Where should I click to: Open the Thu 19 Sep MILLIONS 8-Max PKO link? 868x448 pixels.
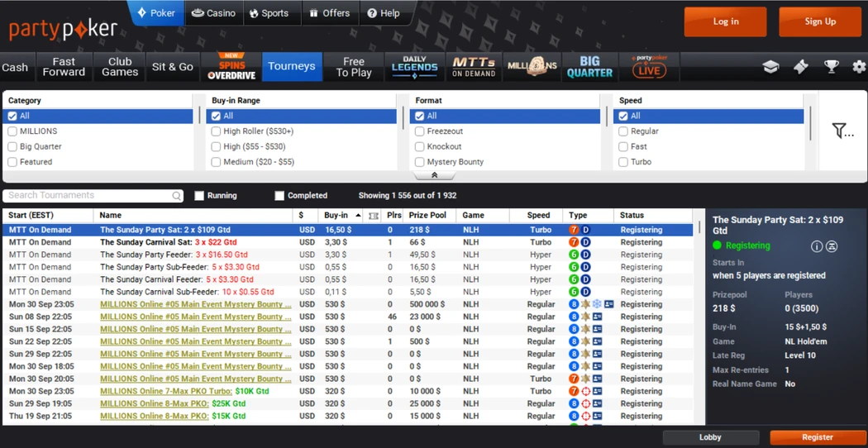(155, 416)
